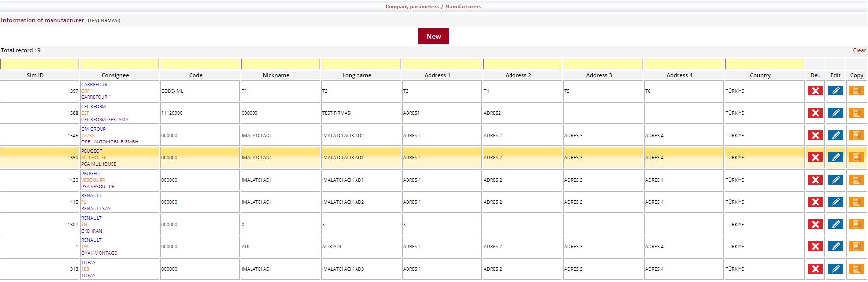Delete the TOFAS manufacturer row
The width and height of the screenshot is (868, 282).
coord(815,269)
